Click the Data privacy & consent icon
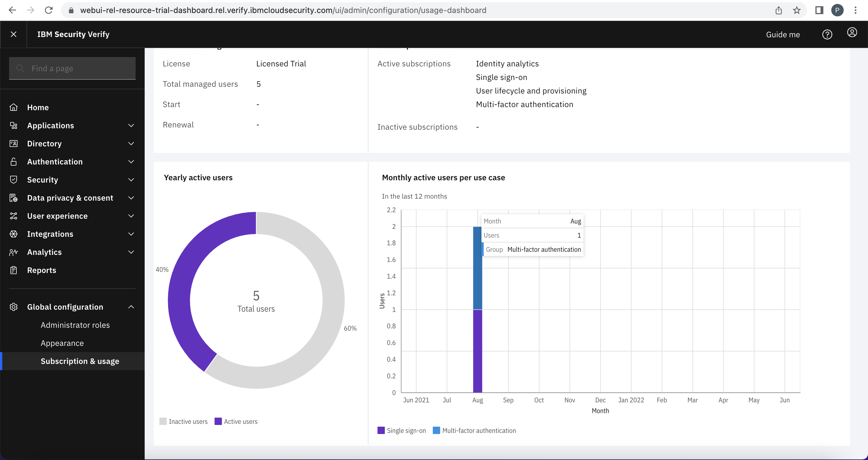This screenshot has width=868, height=460. click(14, 198)
